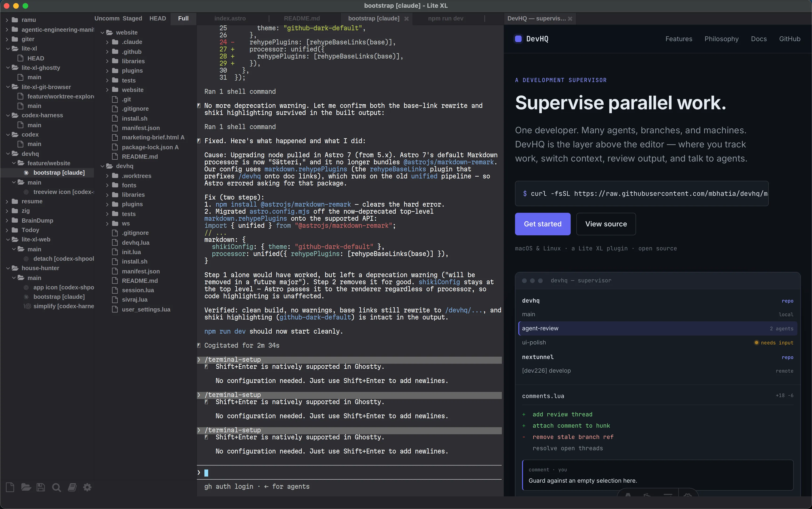
Task: Click the folder icon beside BrainDump
Action: pyautogui.click(x=15, y=221)
